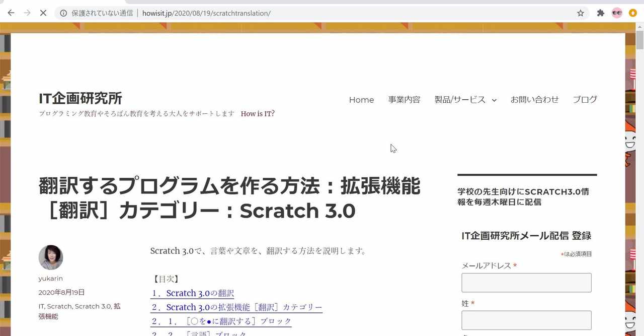Image resolution: width=644 pixels, height=336 pixels.
Task: Bookmark this page with star icon
Action: 581,13
